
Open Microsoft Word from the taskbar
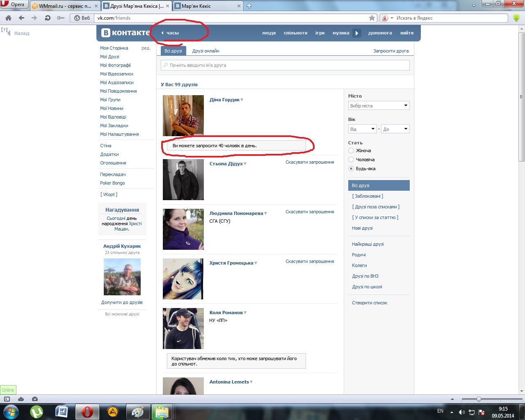[62, 411]
